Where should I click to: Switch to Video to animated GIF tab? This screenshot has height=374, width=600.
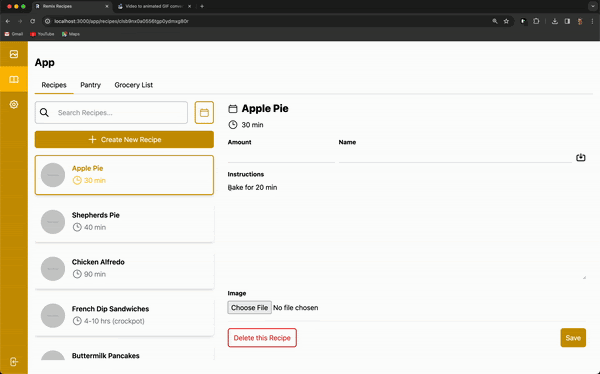pos(154,6)
